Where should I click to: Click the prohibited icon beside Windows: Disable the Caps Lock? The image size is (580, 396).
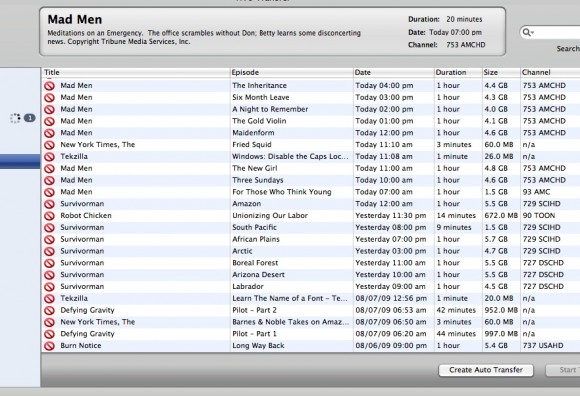click(x=50, y=157)
